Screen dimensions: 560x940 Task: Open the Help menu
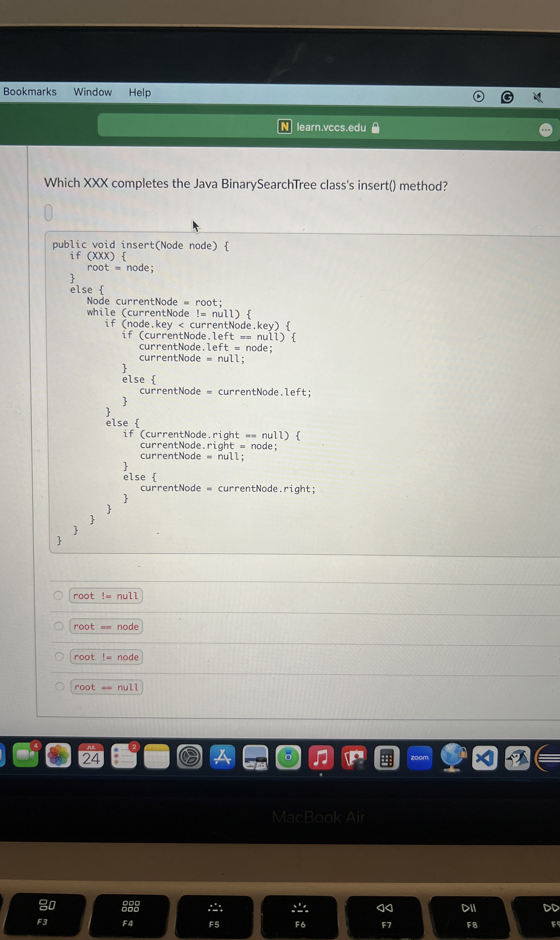[140, 93]
